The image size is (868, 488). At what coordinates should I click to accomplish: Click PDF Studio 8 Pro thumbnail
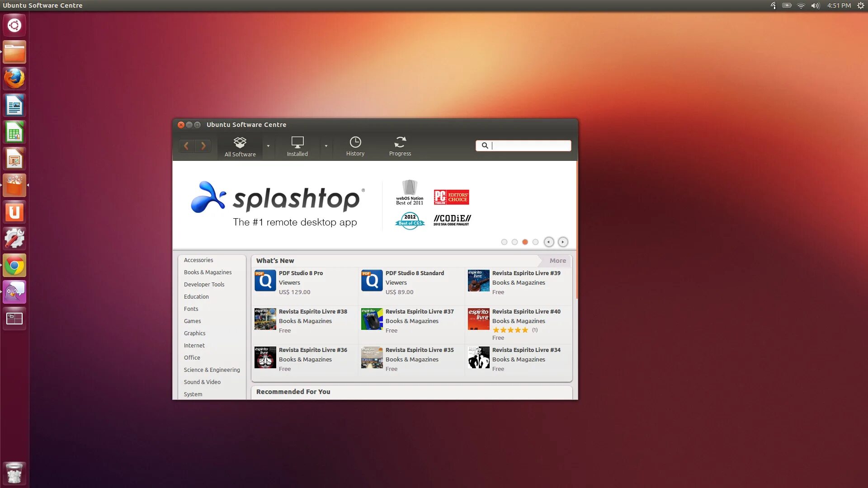(x=265, y=280)
